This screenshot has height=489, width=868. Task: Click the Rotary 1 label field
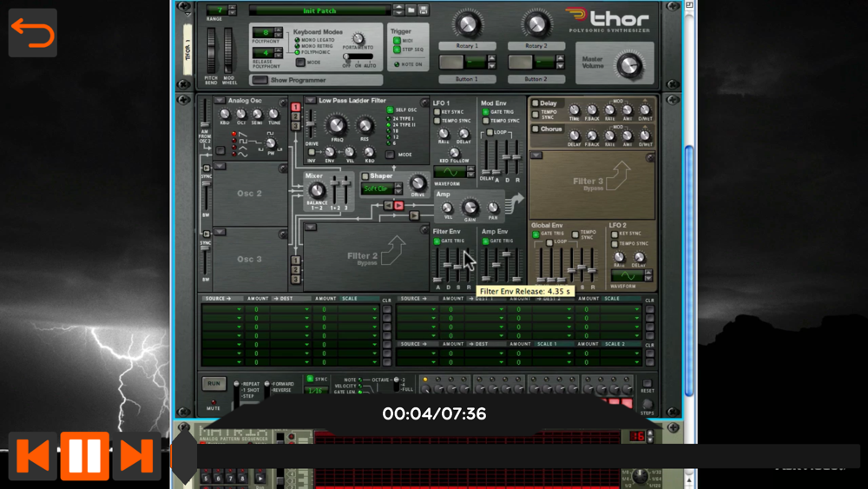coord(467,46)
